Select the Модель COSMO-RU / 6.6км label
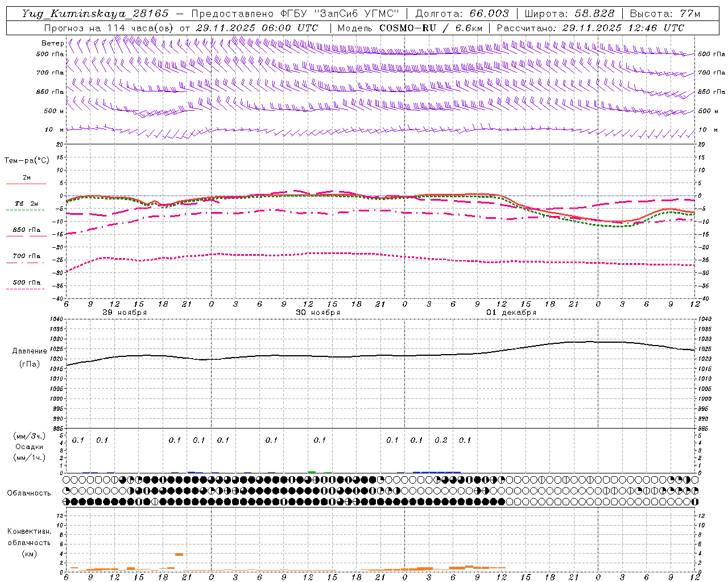The width and height of the screenshot is (728, 582). (x=410, y=28)
